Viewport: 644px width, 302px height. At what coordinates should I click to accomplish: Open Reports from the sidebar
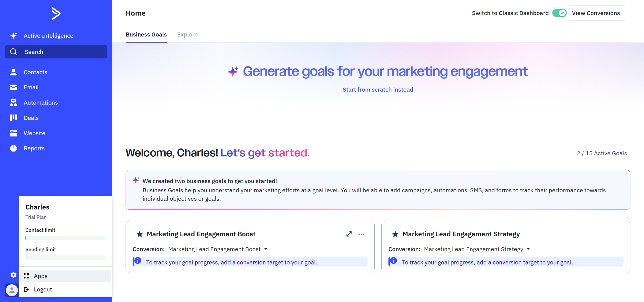click(34, 148)
